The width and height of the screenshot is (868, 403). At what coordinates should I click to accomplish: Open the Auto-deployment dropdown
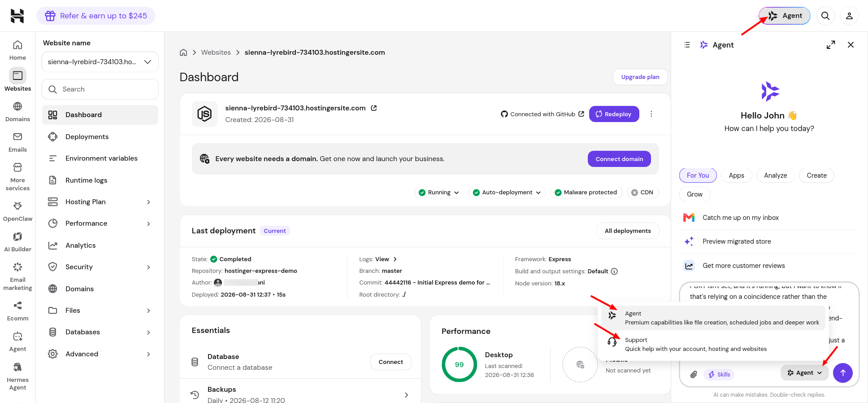(507, 193)
